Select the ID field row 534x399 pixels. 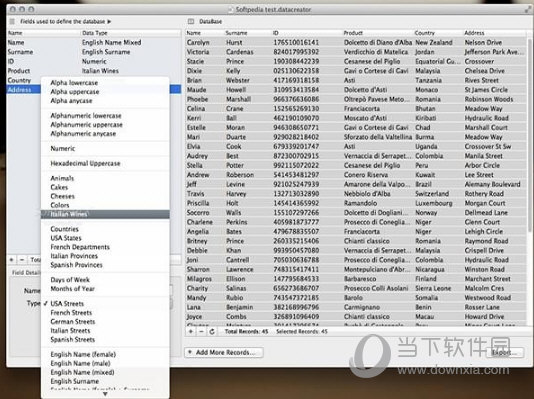[x=94, y=62]
